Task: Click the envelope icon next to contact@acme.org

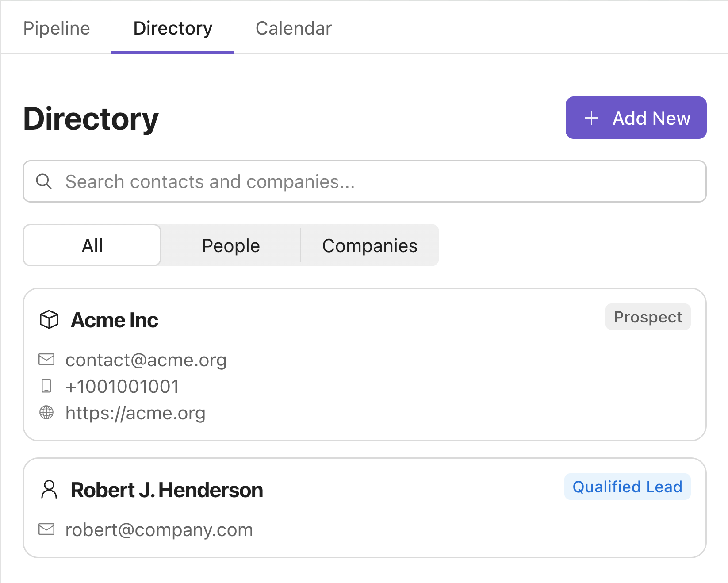Action: [x=46, y=360]
